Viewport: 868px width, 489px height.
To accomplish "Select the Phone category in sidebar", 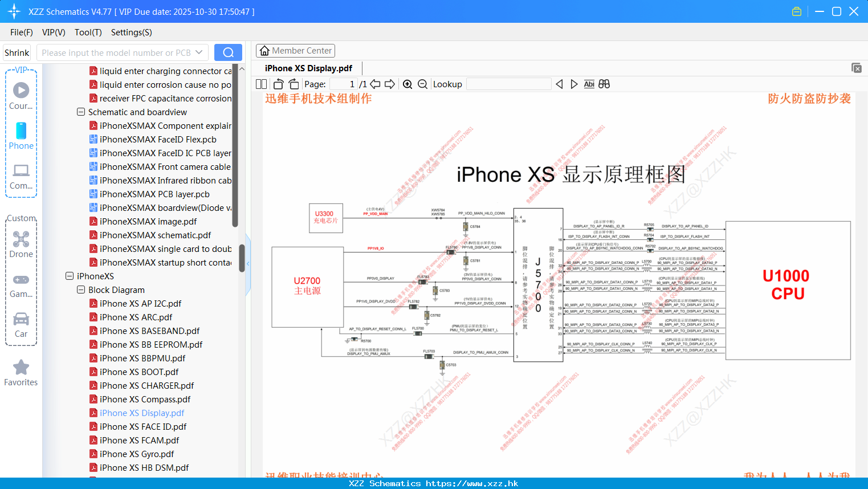I will [x=21, y=136].
